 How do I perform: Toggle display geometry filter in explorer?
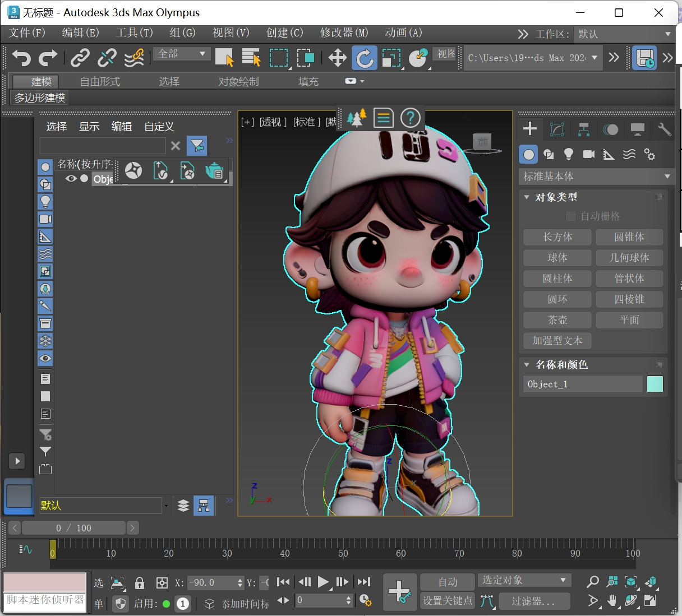(x=45, y=167)
